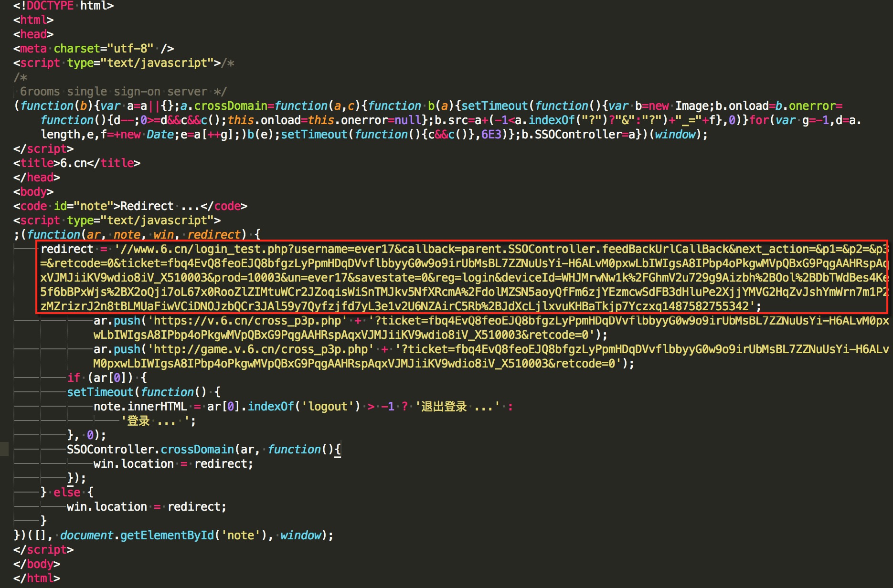Click the '}, 0);' closing line
Image resolution: width=893 pixels, height=588 pixels.
point(87,435)
